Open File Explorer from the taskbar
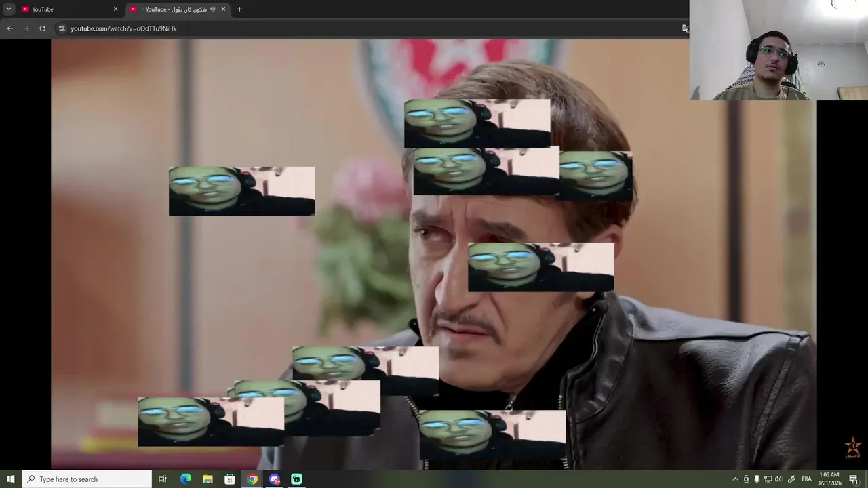 point(208,479)
